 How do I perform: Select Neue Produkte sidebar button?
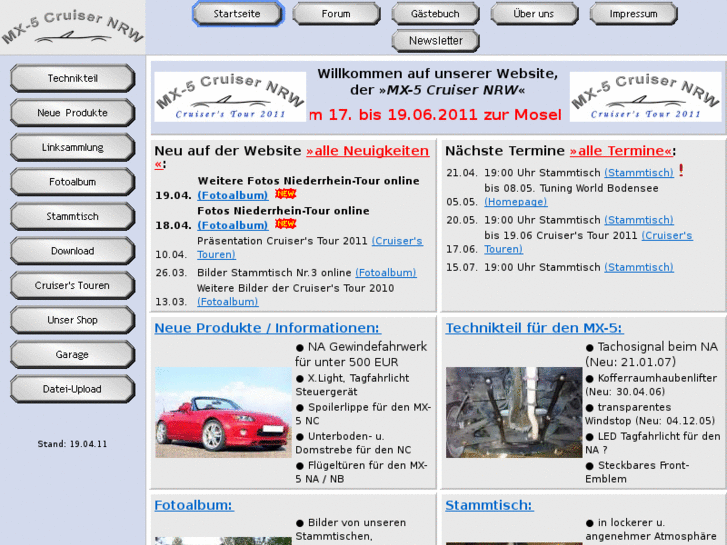tap(73, 113)
